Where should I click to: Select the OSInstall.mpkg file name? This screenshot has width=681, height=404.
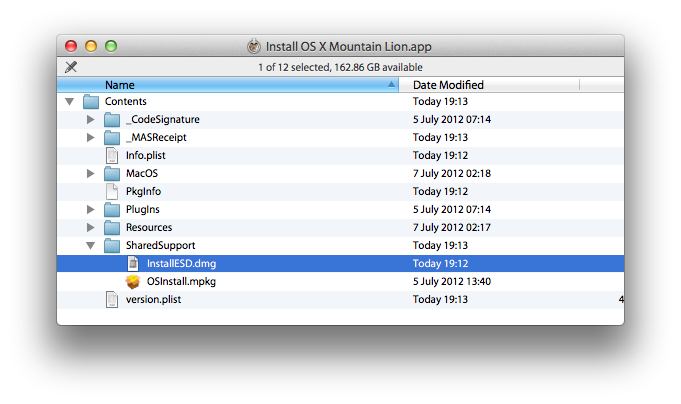(x=182, y=281)
